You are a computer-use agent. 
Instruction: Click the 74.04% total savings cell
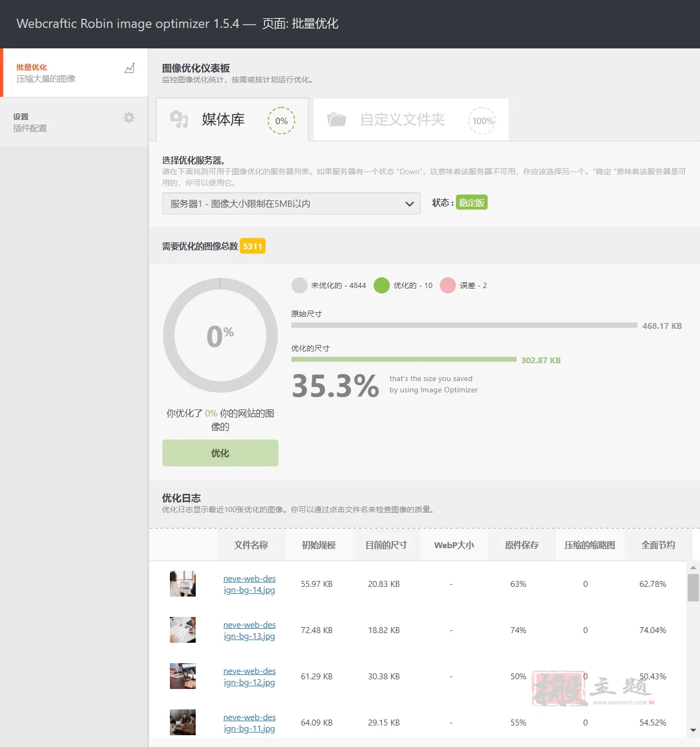[x=653, y=630]
